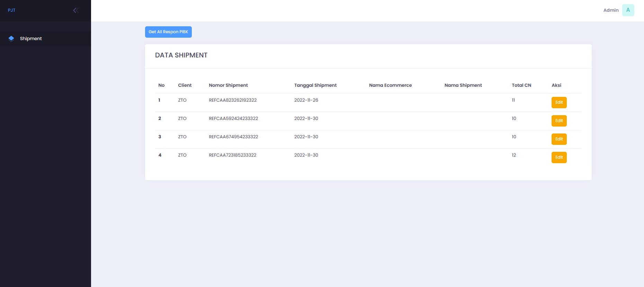Screen dimensions: 644x287
Task: Open the Shipment menu item
Action: (45, 39)
